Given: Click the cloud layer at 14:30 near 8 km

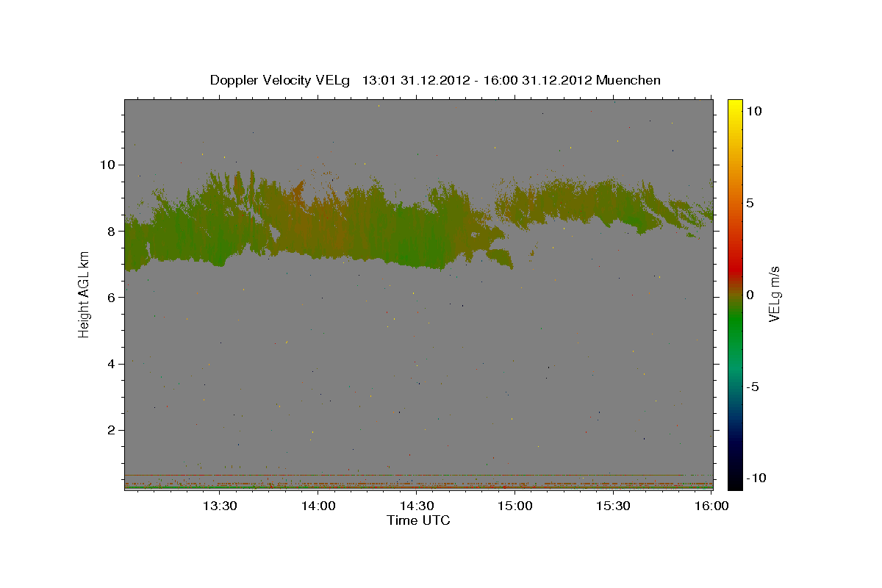Looking at the screenshot, I should point(416,231).
